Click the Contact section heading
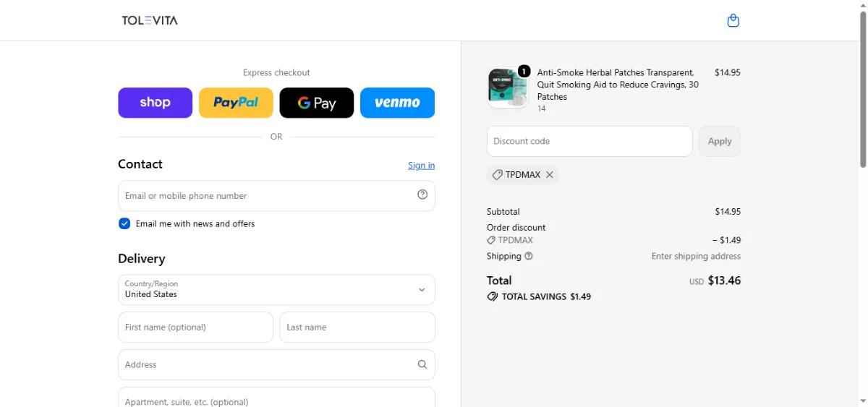868x407 pixels. click(140, 164)
